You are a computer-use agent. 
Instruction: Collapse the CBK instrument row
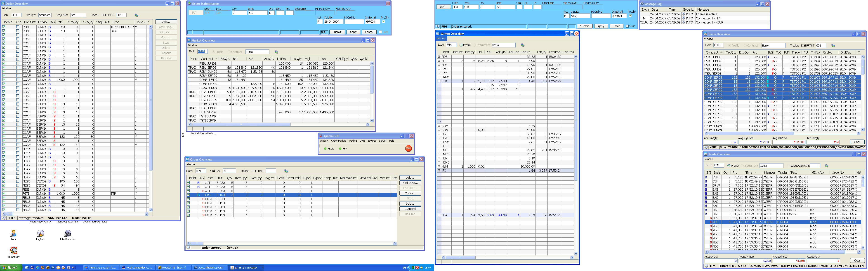(439, 81)
